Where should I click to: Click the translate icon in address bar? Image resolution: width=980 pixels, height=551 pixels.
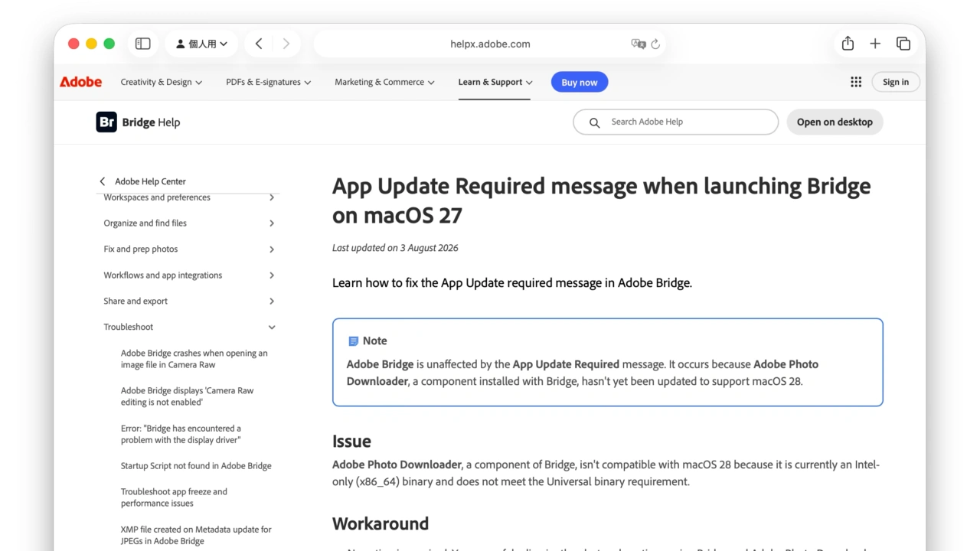638,44
